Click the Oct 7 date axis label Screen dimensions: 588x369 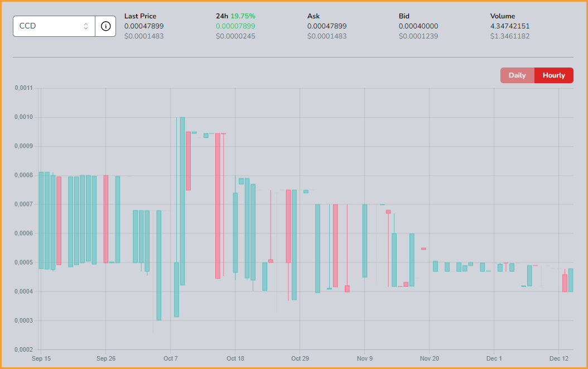tap(171, 358)
